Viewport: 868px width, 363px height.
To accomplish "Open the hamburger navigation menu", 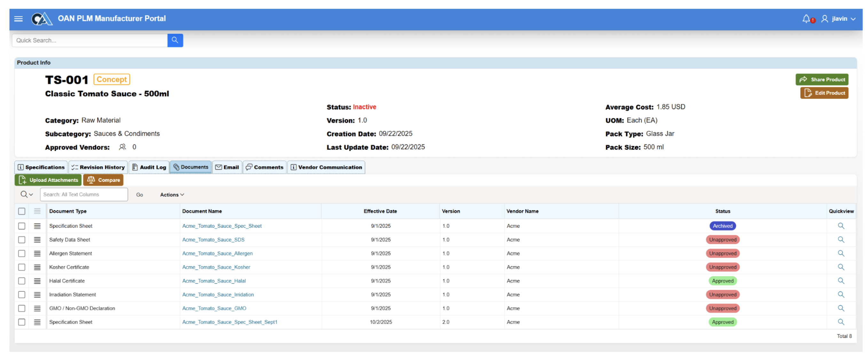I will (x=19, y=19).
